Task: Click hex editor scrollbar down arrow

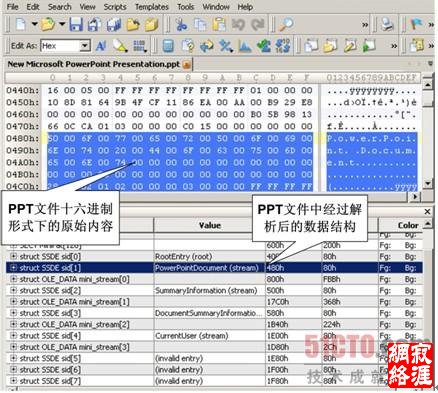Action: click(x=428, y=183)
